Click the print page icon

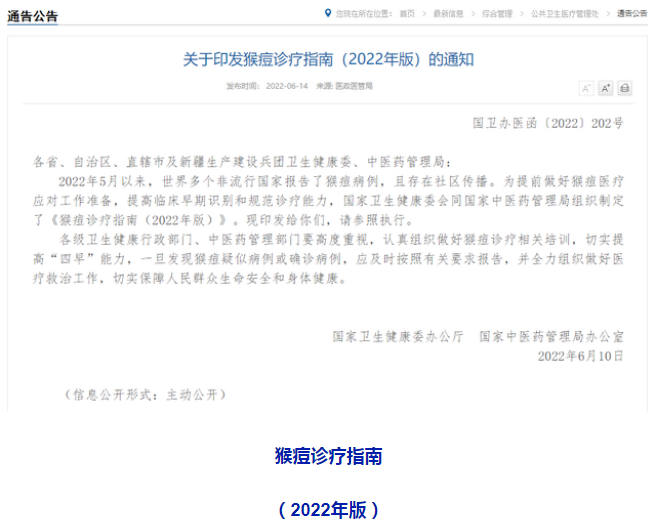pyautogui.click(x=625, y=88)
